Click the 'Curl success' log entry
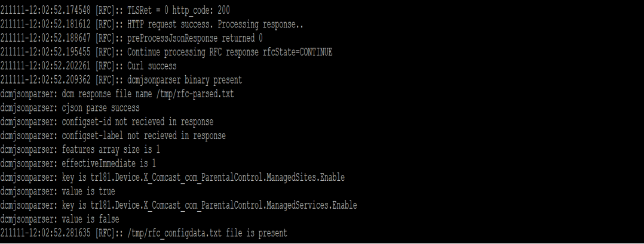644x244 pixels. pos(152,66)
